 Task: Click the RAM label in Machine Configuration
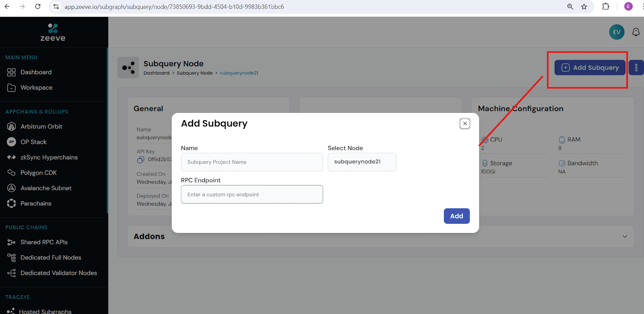click(574, 139)
